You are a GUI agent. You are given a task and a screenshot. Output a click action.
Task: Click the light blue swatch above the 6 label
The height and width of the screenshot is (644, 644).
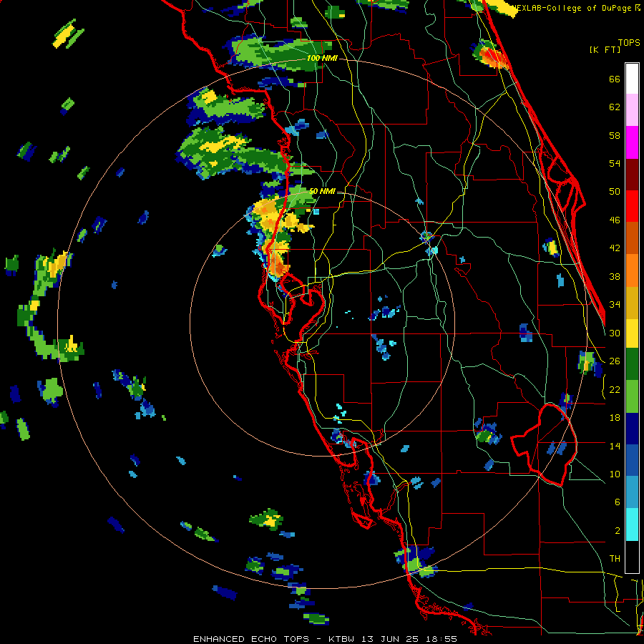(632, 492)
